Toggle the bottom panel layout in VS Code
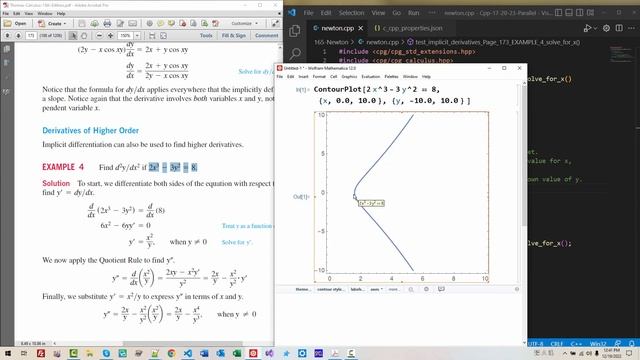The height and width of the screenshot is (360, 640). tap(569, 13)
